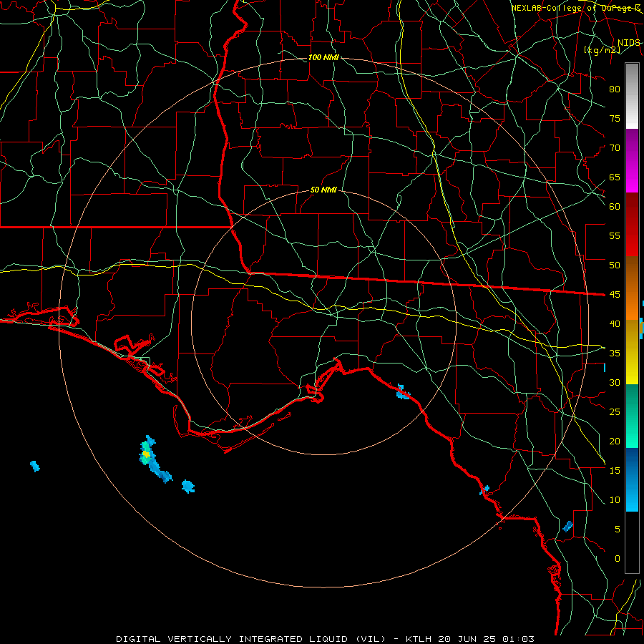The image size is (644, 644).
Task: Click the scale value "80"
Action: pyautogui.click(x=615, y=89)
